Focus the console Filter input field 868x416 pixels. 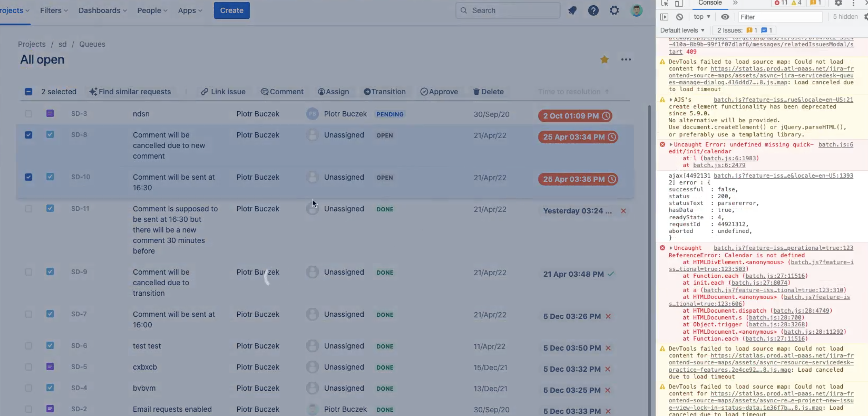[x=780, y=17]
